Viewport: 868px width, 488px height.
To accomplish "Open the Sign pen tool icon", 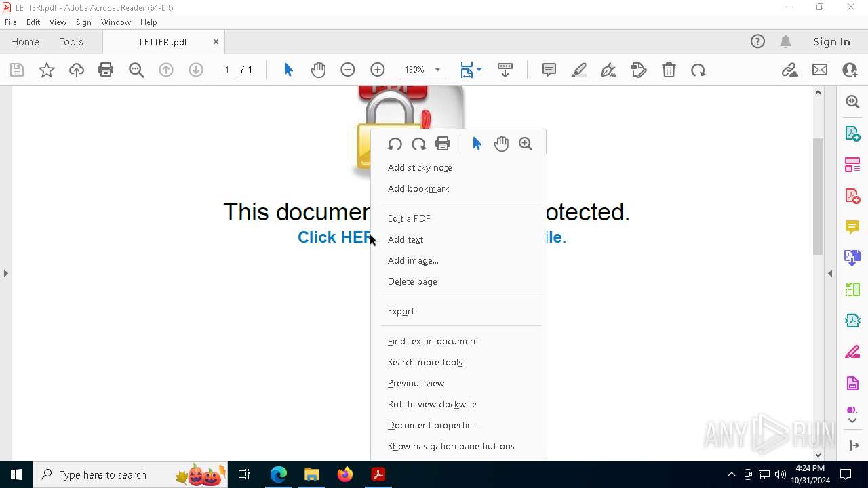I will click(x=609, y=70).
